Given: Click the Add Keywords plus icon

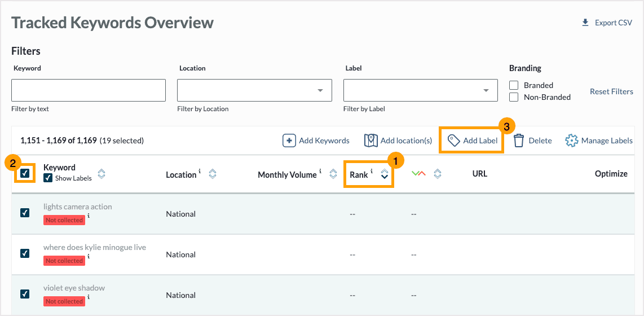Looking at the screenshot, I should [x=289, y=141].
